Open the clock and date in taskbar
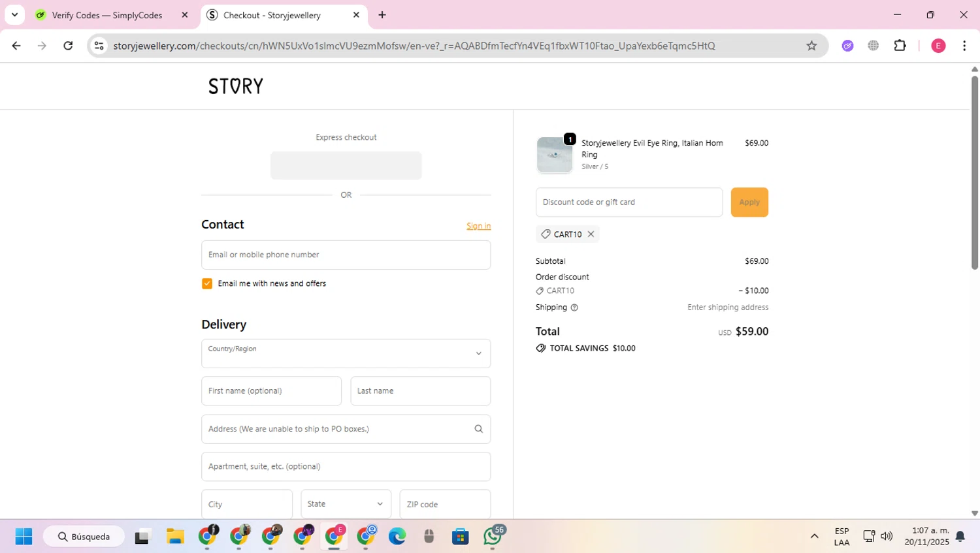The image size is (980, 553). tap(927, 536)
